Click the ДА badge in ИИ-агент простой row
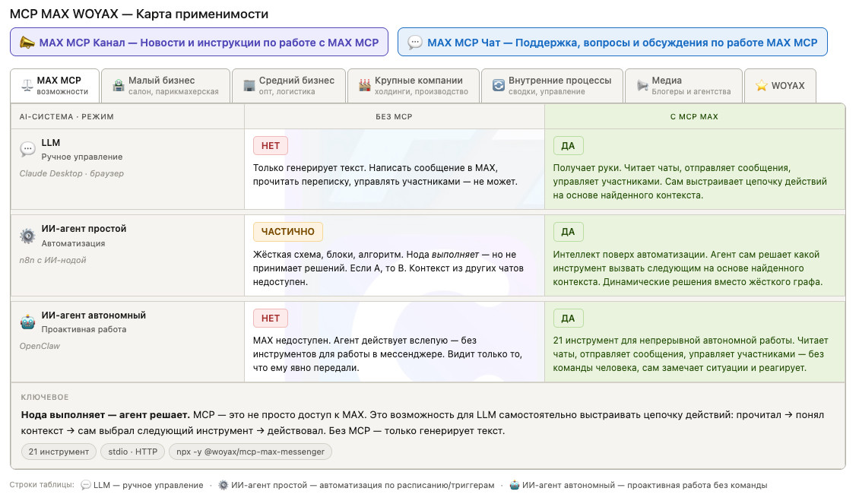The width and height of the screenshot is (859, 504). 568,232
